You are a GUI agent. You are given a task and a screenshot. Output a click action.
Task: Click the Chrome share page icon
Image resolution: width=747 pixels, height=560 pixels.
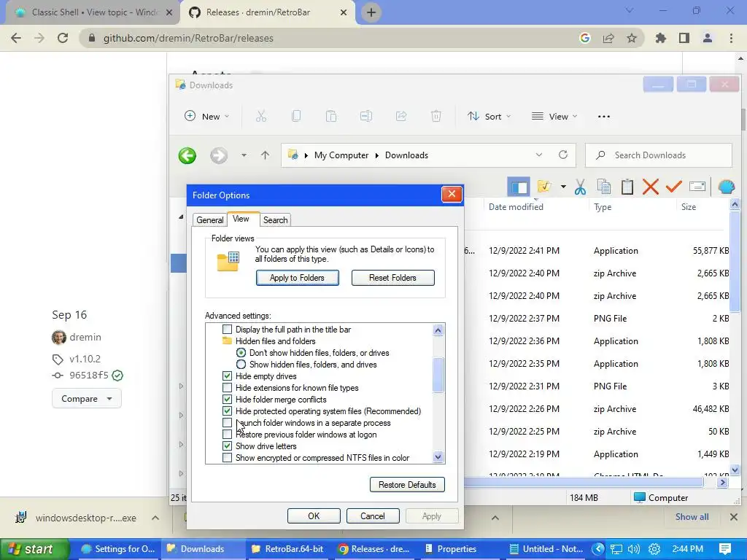(608, 38)
